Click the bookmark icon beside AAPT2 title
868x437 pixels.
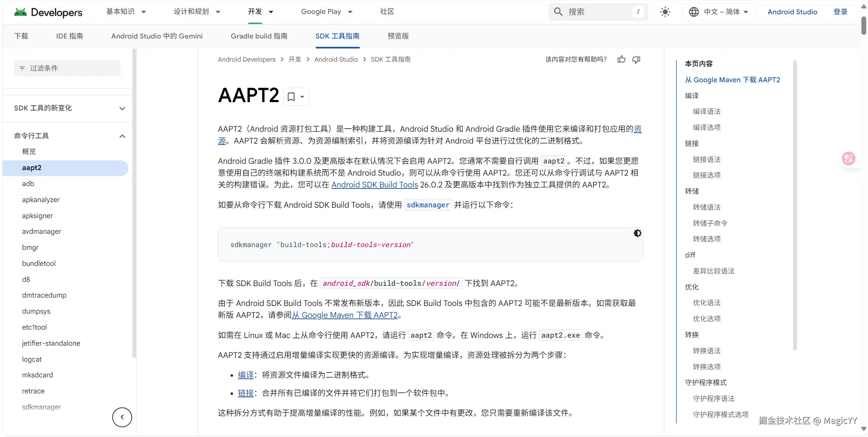pyautogui.click(x=291, y=97)
